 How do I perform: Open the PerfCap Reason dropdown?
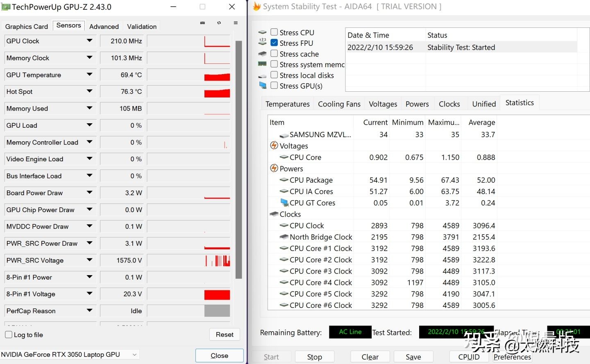(89, 310)
